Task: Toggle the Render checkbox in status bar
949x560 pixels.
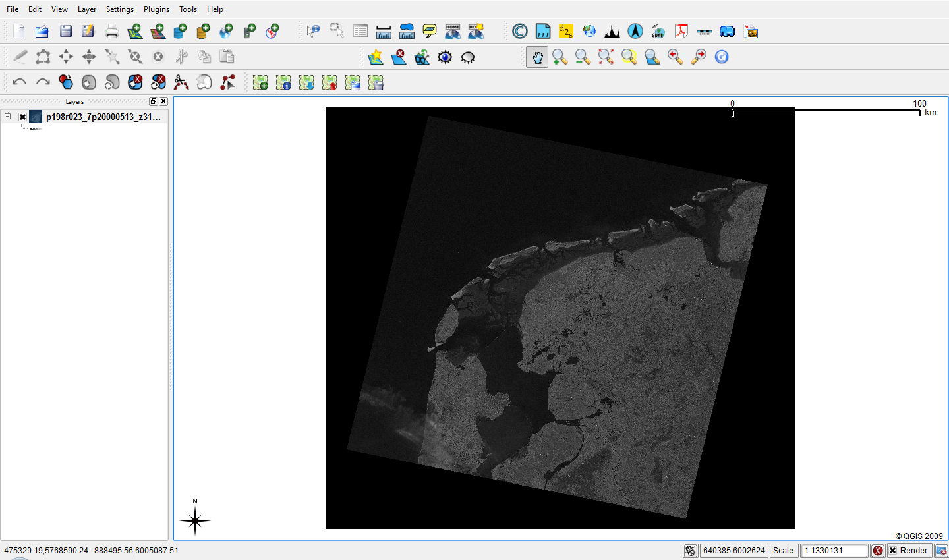Action: (893, 551)
